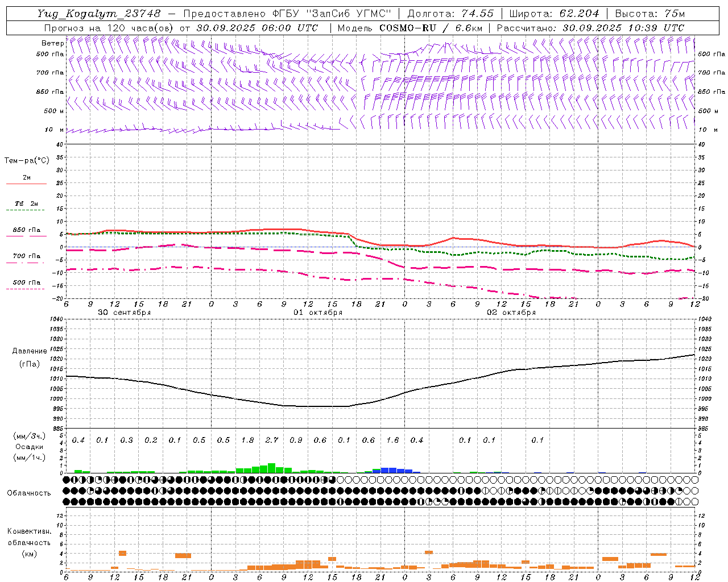Click the 02 октября date label
This screenshot has width=728, height=582.
[x=511, y=313]
